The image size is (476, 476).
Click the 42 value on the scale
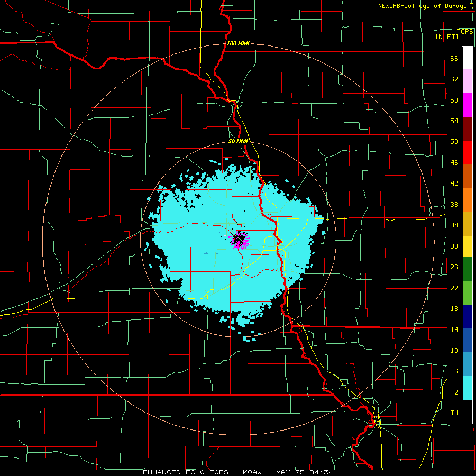(454, 184)
